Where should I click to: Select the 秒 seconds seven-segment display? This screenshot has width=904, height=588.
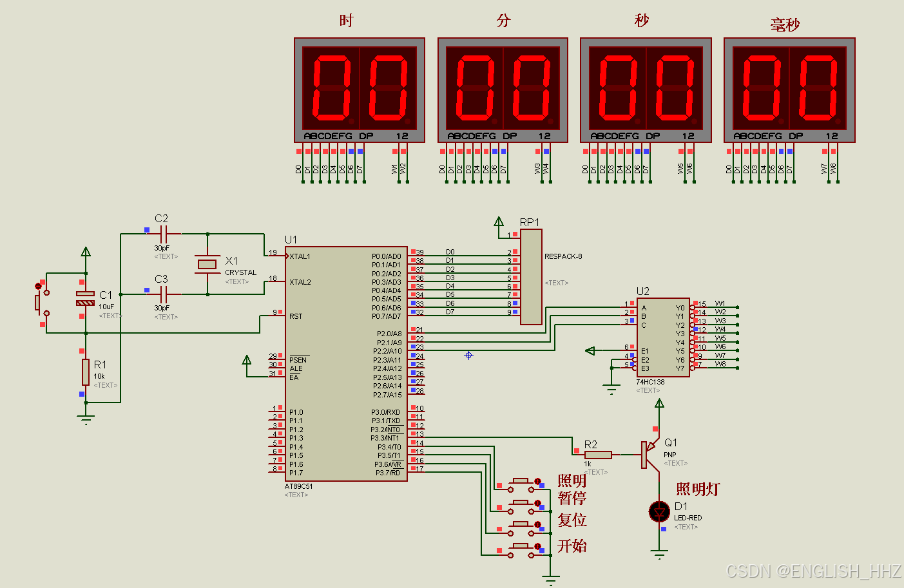(x=646, y=90)
